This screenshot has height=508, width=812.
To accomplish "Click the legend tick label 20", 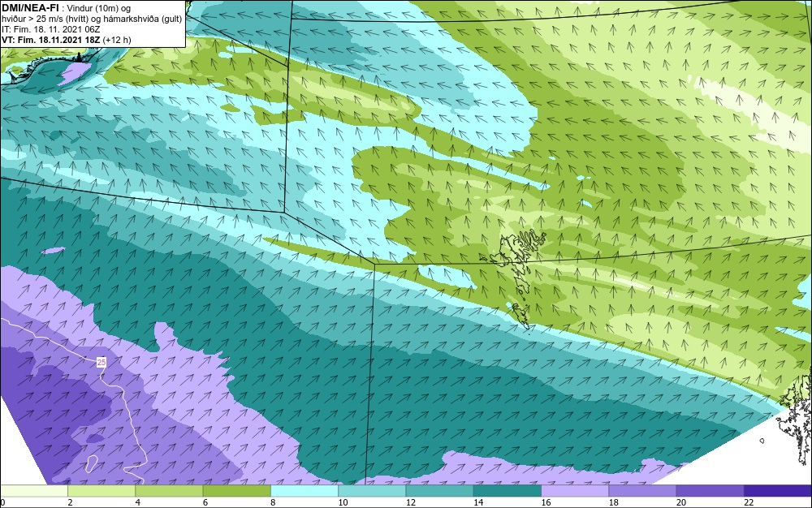I will click(681, 502).
